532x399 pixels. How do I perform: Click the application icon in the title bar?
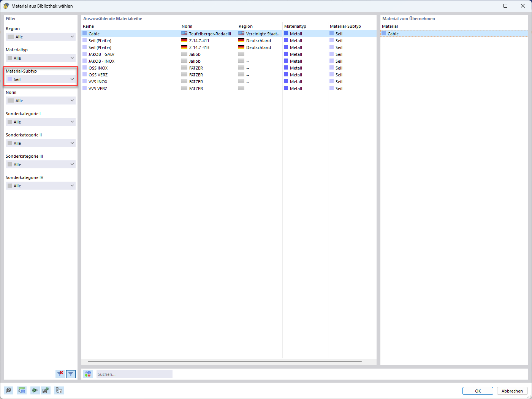click(x=6, y=6)
